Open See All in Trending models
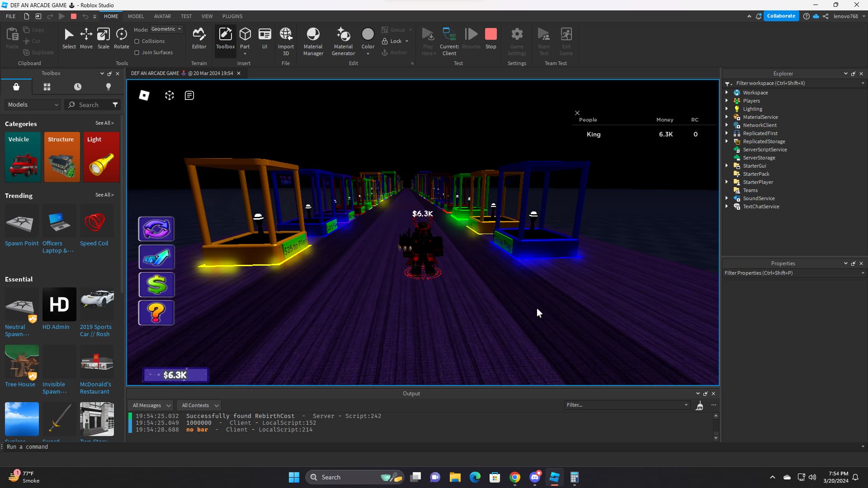 pos(104,195)
